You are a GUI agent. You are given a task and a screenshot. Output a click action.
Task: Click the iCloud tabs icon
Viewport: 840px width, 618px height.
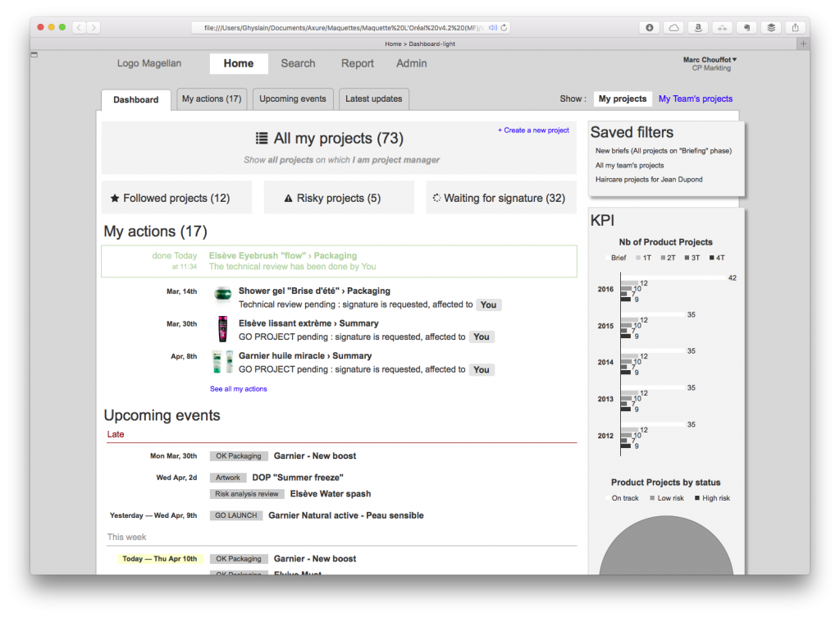pyautogui.click(x=673, y=27)
